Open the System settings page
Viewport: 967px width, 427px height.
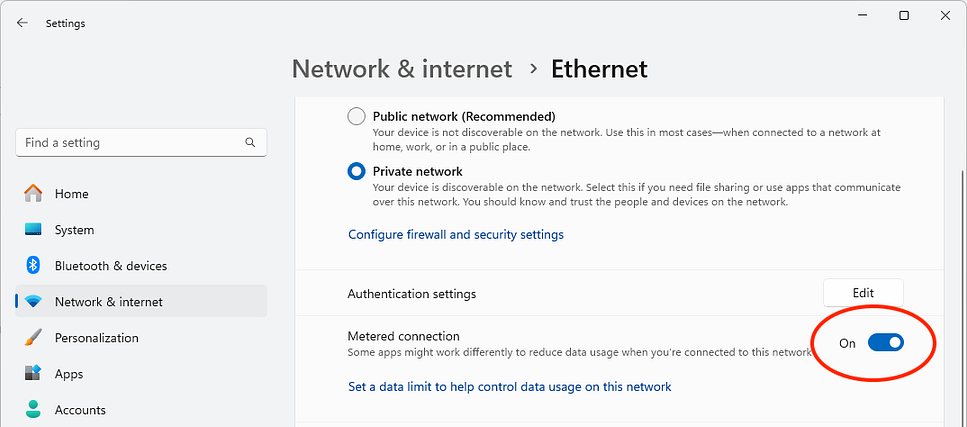click(74, 230)
